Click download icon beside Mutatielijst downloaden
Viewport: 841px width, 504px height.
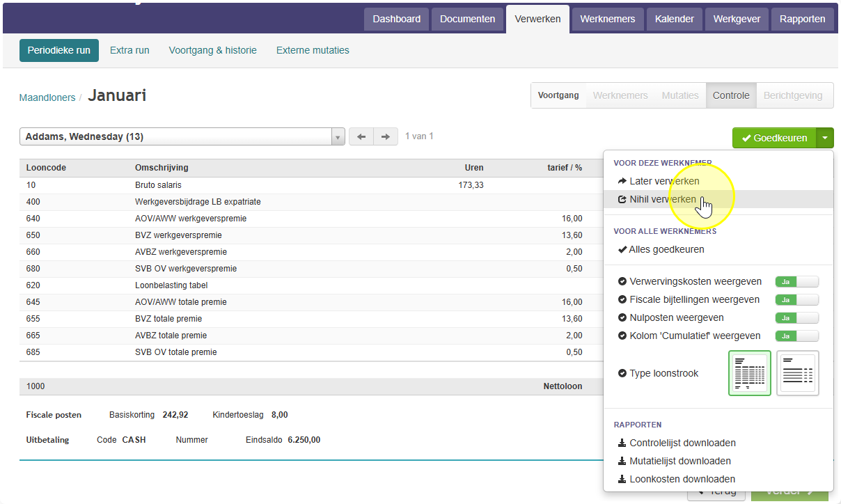(x=622, y=462)
